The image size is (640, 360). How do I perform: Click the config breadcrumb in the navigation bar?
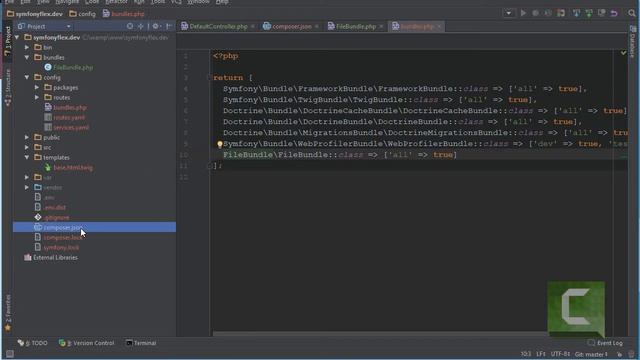click(x=82, y=13)
